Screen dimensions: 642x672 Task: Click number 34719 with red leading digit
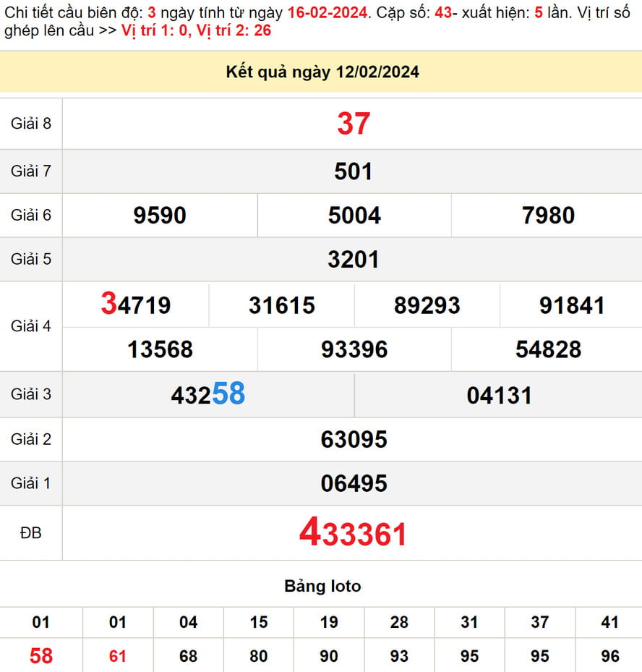coord(136,305)
